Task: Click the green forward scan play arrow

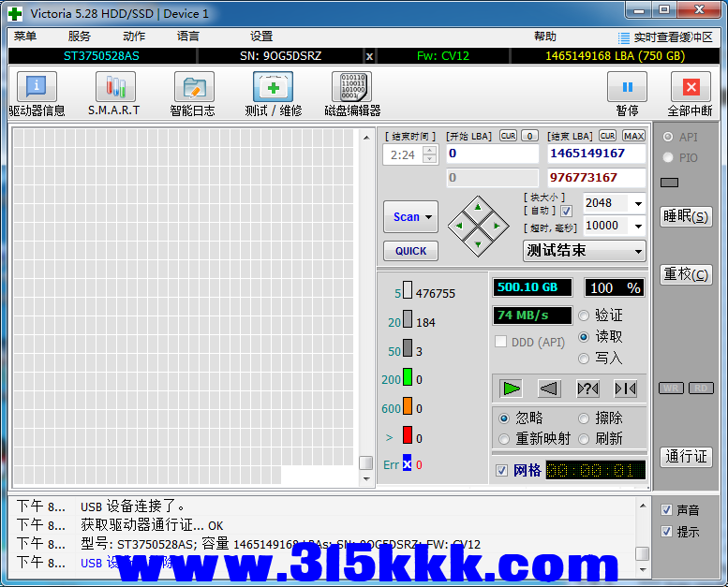Action: [x=511, y=388]
